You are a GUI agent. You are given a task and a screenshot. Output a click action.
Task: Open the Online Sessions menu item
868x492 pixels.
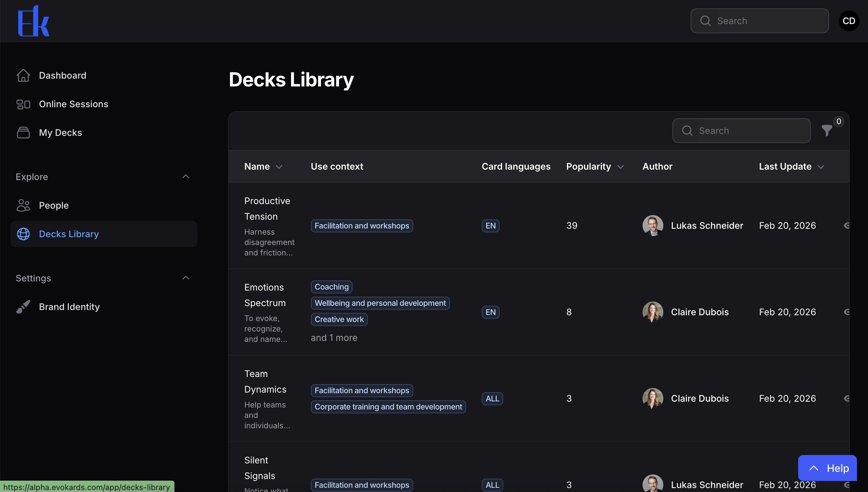click(73, 104)
